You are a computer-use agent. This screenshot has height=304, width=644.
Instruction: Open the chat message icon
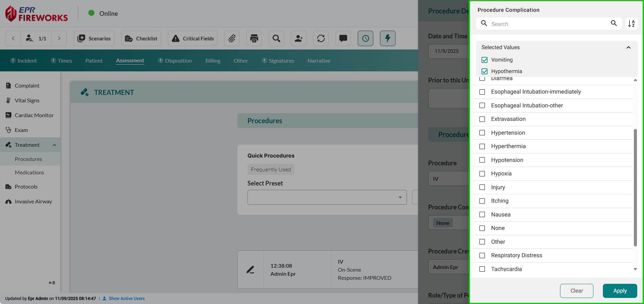[343, 38]
